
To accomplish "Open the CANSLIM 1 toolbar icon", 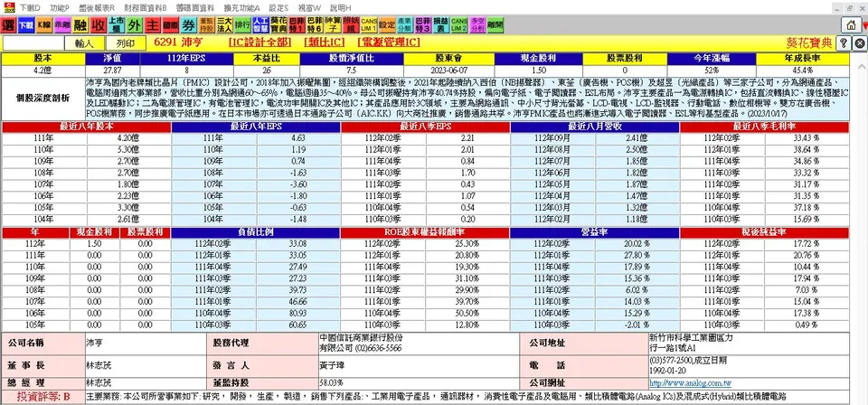I will 369,25.
